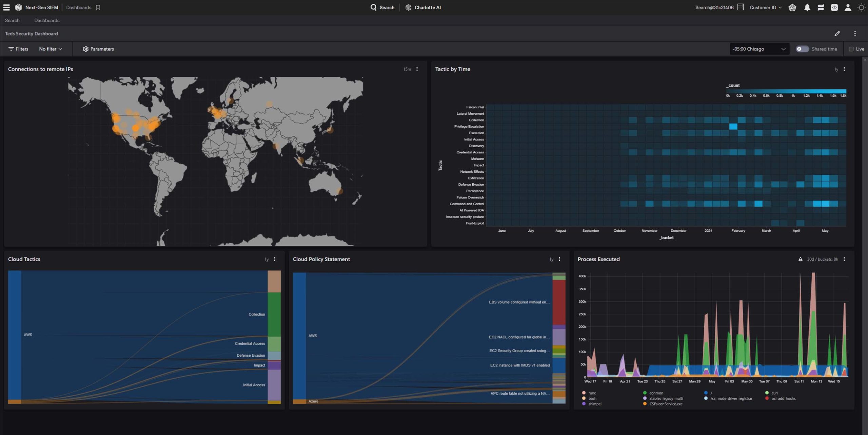Click the Command and Control heatmap row label

[x=467, y=204]
